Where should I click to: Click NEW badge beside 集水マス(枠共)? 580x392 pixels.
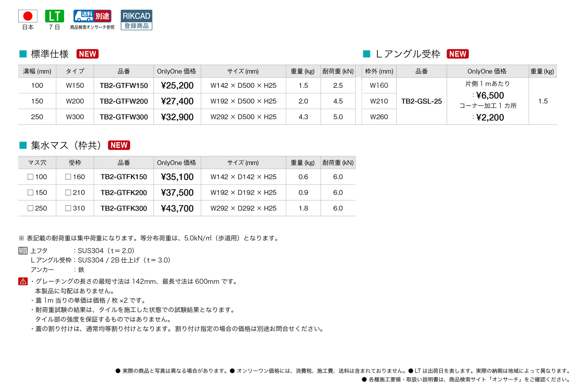pos(119,145)
